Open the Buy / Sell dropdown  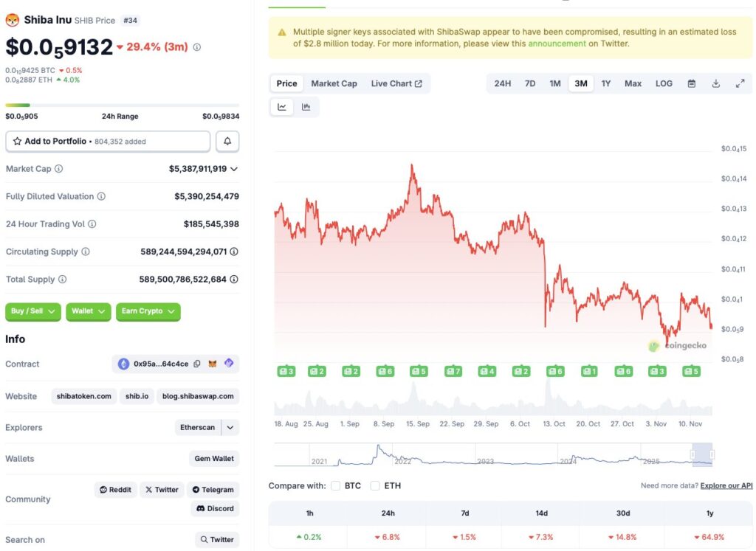[x=32, y=311]
